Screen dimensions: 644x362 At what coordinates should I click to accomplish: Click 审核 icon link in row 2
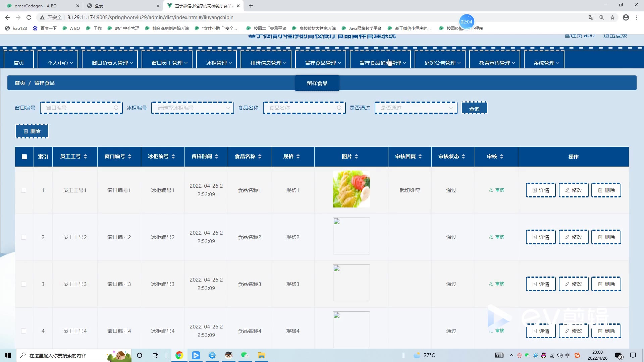(496, 237)
